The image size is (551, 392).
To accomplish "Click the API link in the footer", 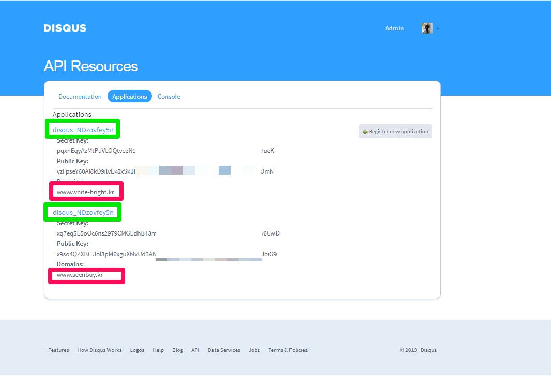I will click(x=195, y=350).
